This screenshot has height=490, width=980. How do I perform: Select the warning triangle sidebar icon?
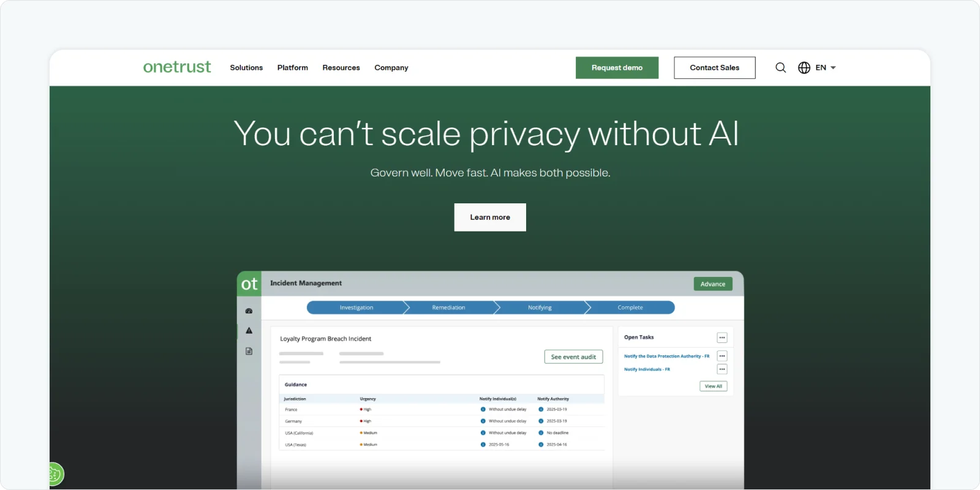pyautogui.click(x=249, y=331)
